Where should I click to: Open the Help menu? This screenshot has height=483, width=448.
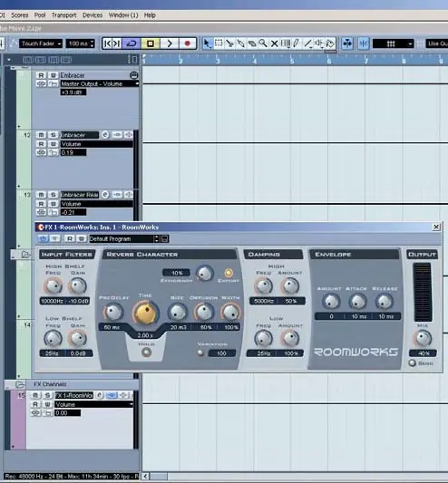pos(150,15)
